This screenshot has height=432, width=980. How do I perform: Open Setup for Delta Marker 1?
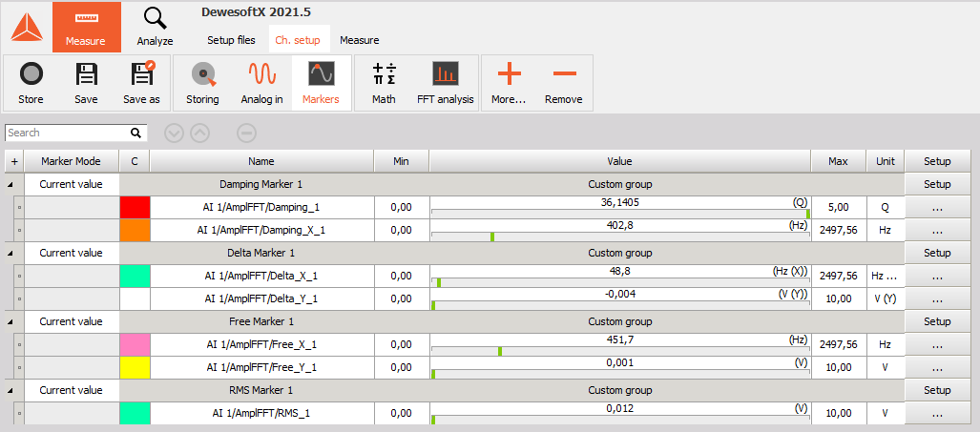point(937,253)
